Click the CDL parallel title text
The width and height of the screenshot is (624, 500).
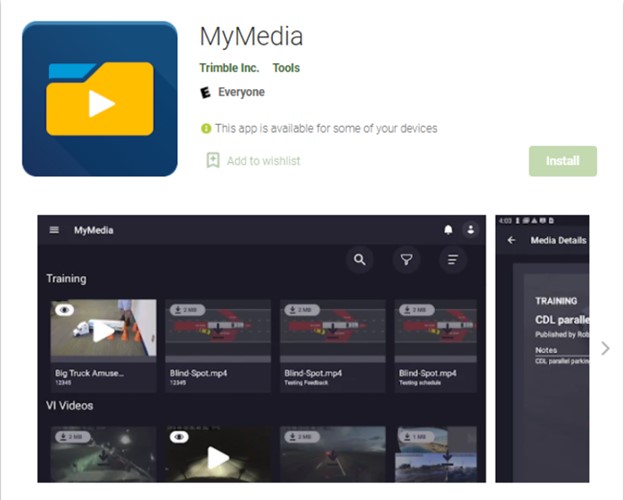[562, 320]
